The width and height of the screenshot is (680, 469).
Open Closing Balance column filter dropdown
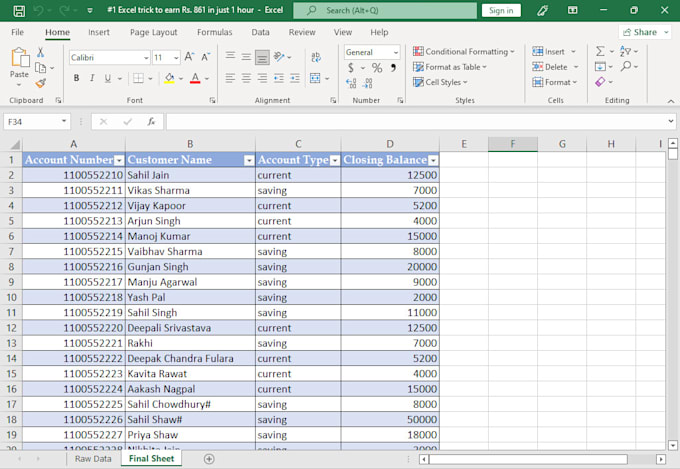[433, 161]
